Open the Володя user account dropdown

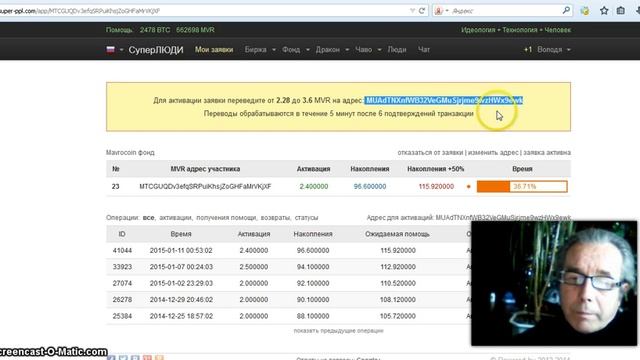coord(553,49)
